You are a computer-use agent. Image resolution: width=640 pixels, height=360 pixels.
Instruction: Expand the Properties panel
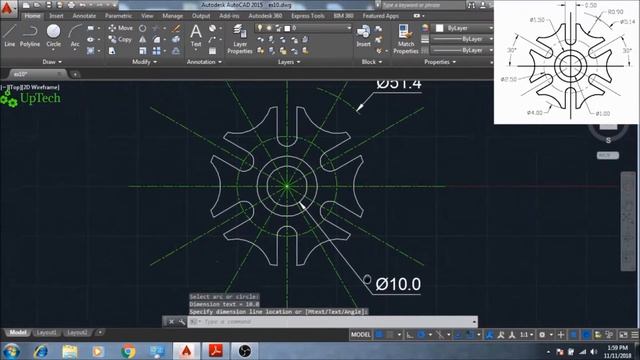pos(440,62)
